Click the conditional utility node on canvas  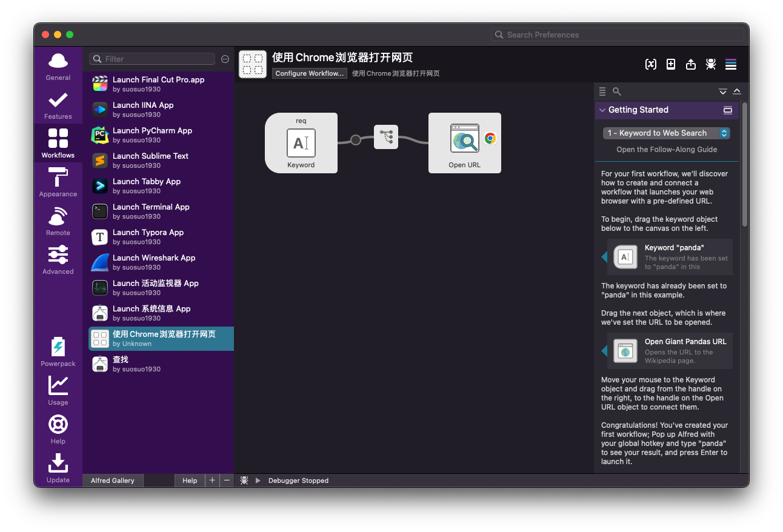pos(386,137)
